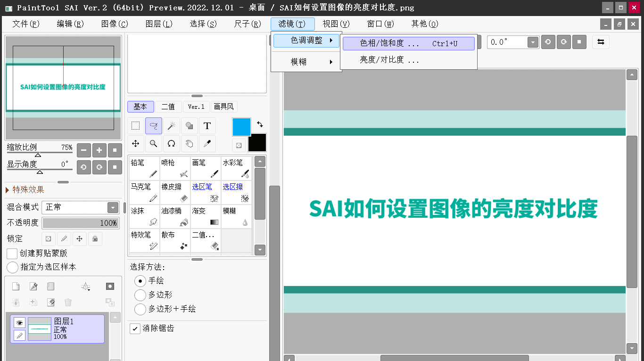The width and height of the screenshot is (644, 361).
Task: Switch to the Ver.1 tool tab
Action: [196, 107]
